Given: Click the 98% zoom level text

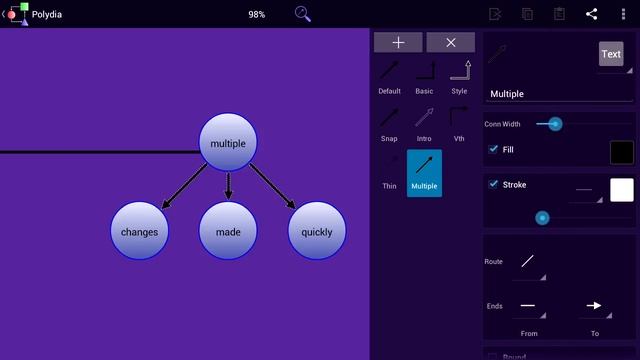Looking at the screenshot, I should pyautogui.click(x=257, y=14).
